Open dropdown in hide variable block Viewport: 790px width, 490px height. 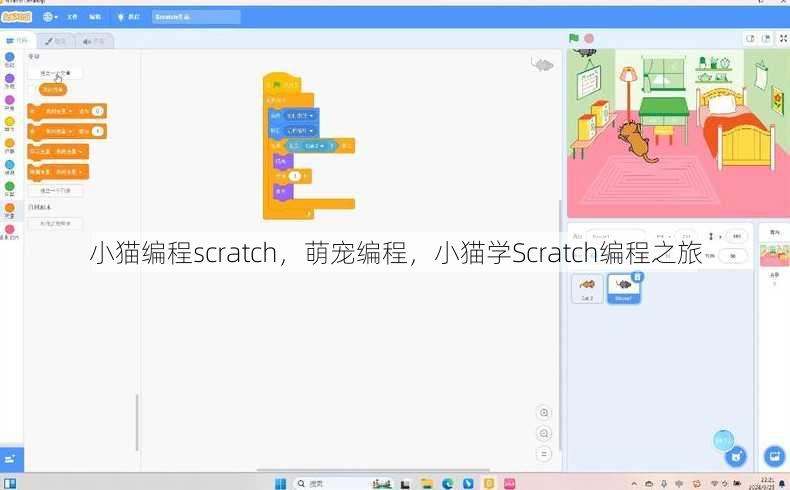[x=69, y=172]
